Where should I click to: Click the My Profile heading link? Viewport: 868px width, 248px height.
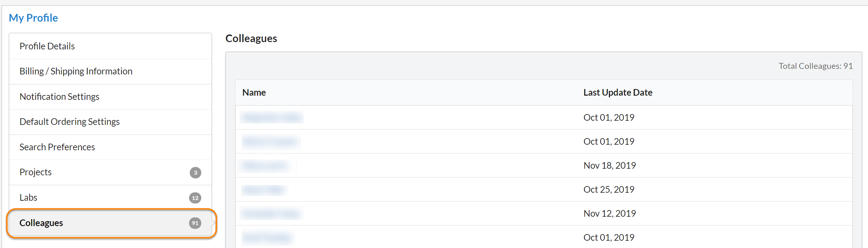coord(33,18)
